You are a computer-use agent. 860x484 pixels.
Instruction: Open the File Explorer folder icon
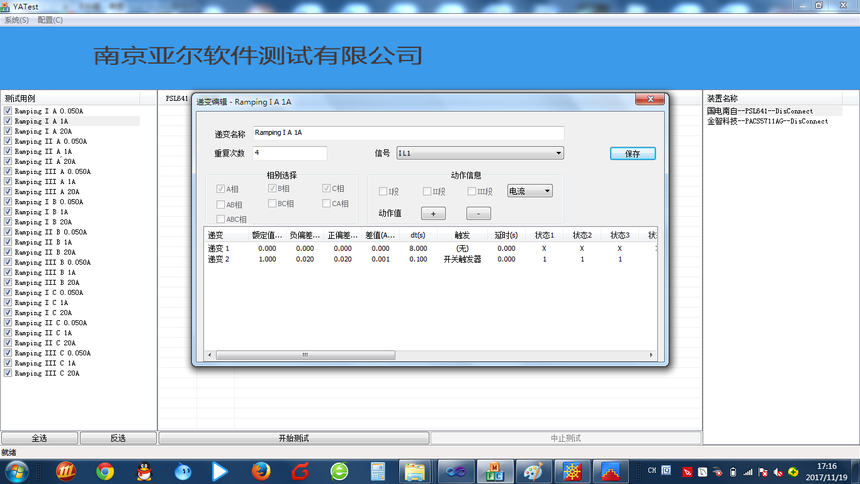[x=413, y=471]
